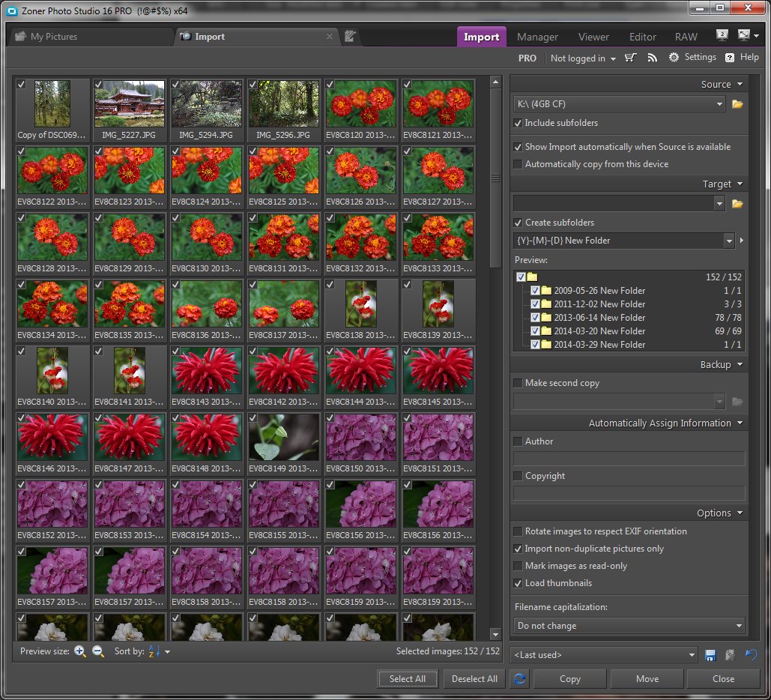The width and height of the screenshot is (771, 700).
Task: Switch to the Editor tab
Action: click(x=642, y=37)
